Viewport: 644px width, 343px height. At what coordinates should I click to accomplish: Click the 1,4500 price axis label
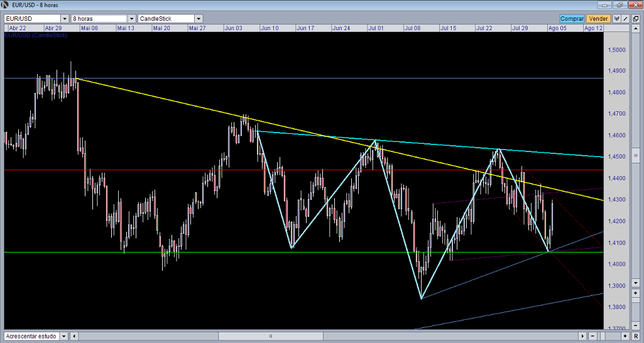(x=616, y=156)
